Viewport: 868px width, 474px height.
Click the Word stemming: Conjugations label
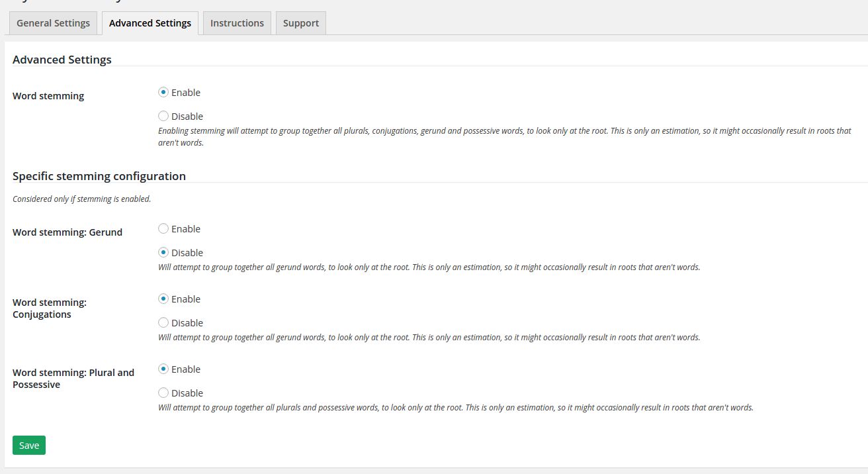click(x=50, y=308)
